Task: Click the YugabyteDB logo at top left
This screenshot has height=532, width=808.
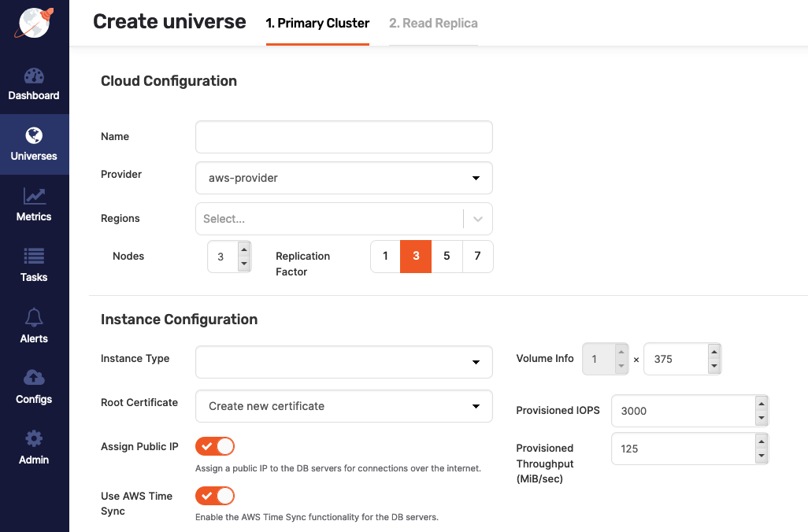Action: tap(34, 22)
